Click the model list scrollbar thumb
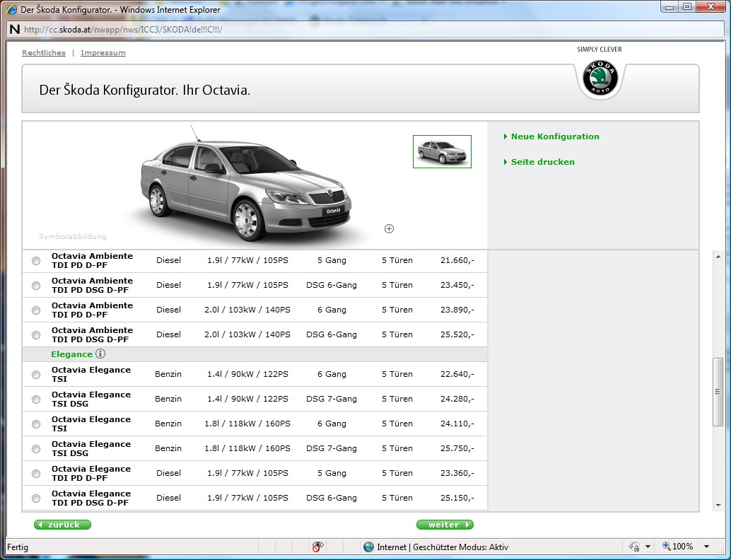 coord(718,392)
